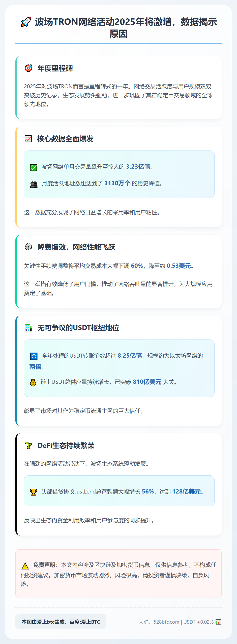This screenshot has width=237, height=644.
Task: Select the 无可争议的USDT枢纽地位 heading
Action: click(78, 328)
